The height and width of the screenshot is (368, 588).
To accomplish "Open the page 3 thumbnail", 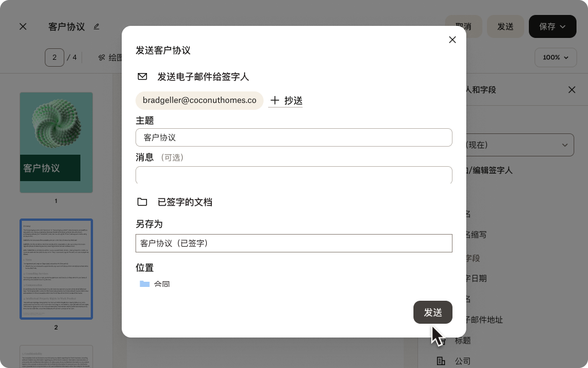I will (x=56, y=356).
